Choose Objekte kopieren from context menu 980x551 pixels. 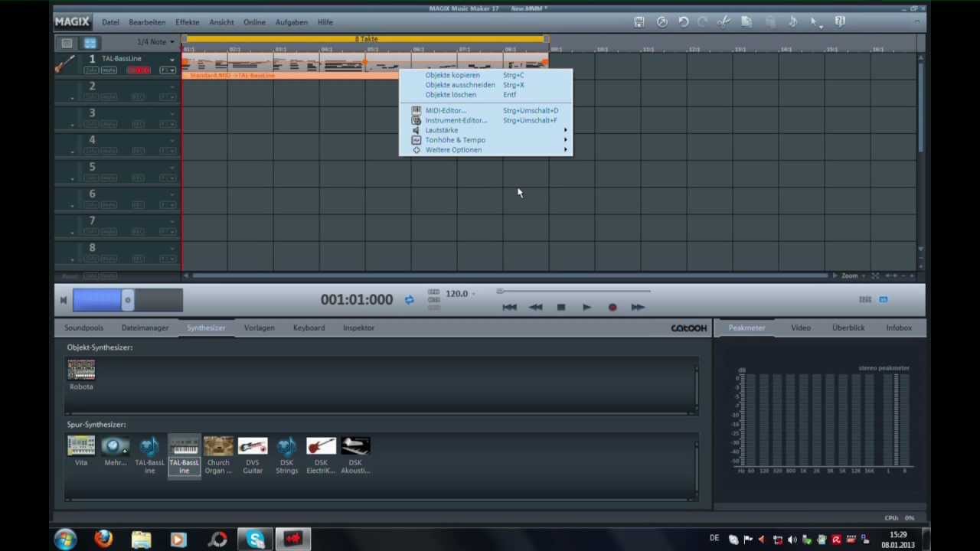(x=452, y=75)
